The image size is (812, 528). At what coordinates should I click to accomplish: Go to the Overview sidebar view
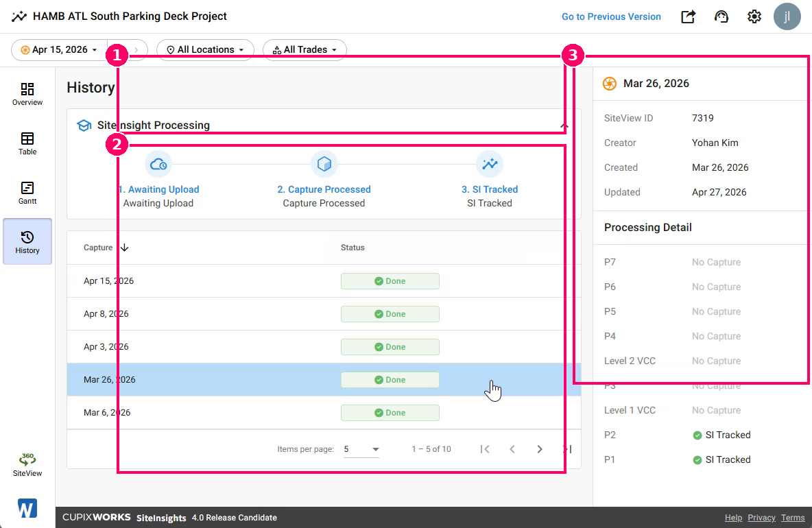pos(27,94)
